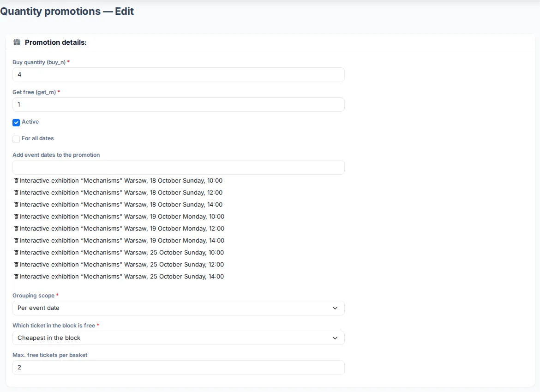The height and width of the screenshot is (392, 540).
Task: Delete the 18 October Sunday 12:00 entry
Action: 16,193
